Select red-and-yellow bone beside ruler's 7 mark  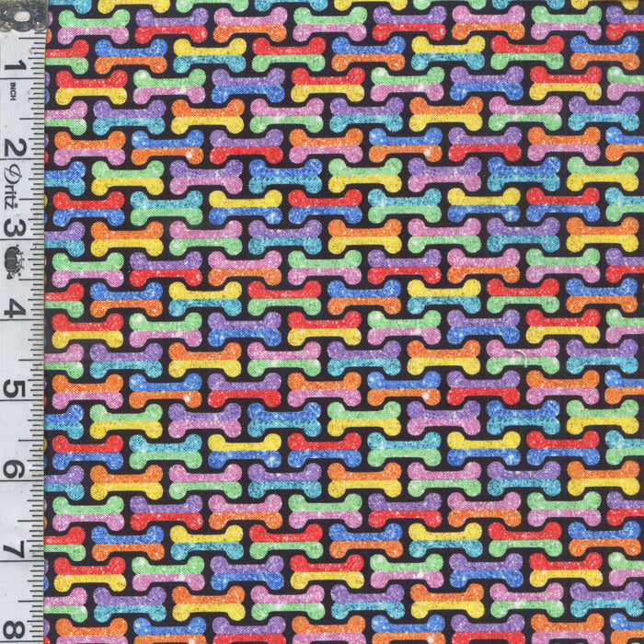pyautogui.click(x=89, y=574)
